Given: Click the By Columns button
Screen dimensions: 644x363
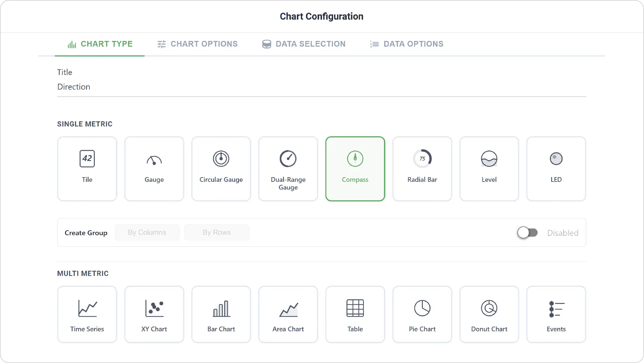Looking at the screenshot, I should (x=147, y=232).
